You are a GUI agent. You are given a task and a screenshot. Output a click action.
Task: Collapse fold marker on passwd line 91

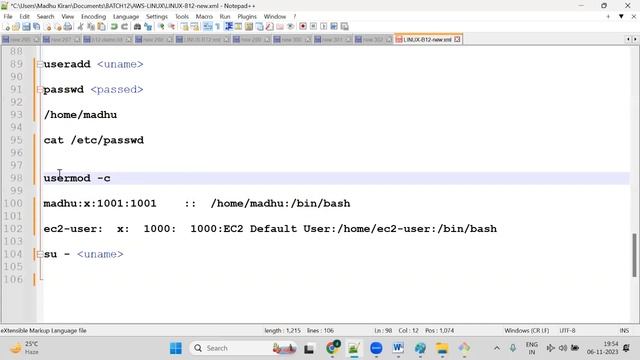[40, 89]
